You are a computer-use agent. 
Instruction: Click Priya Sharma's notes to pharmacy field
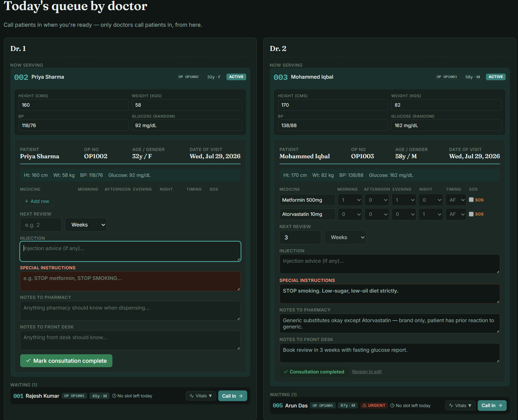tap(130, 311)
